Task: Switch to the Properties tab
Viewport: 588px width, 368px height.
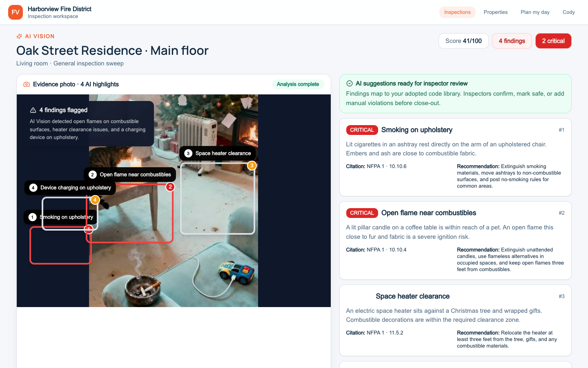Action: (496, 12)
